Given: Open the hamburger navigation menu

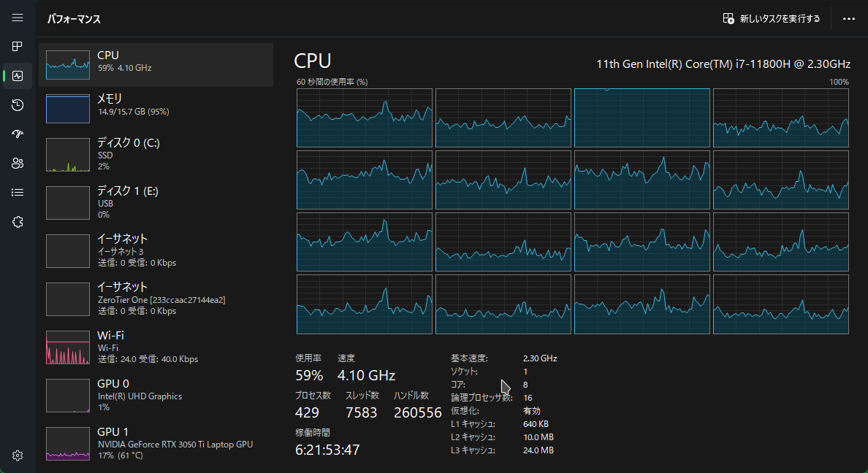Looking at the screenshot, I should (18, 18).
